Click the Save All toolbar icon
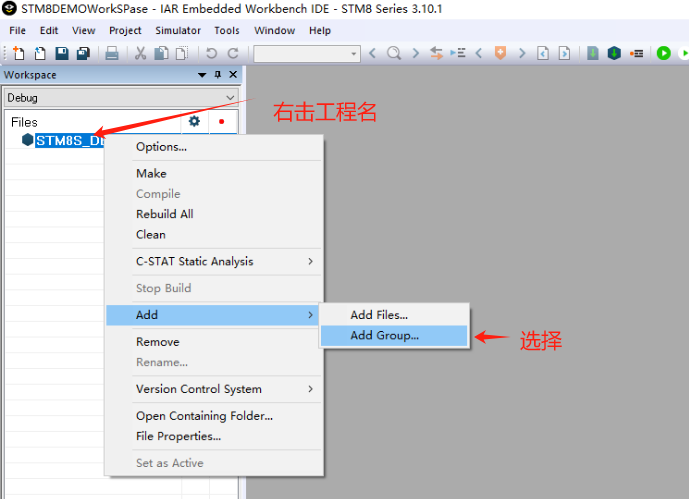This screenshot has width=689, height=499. (83, 54)
